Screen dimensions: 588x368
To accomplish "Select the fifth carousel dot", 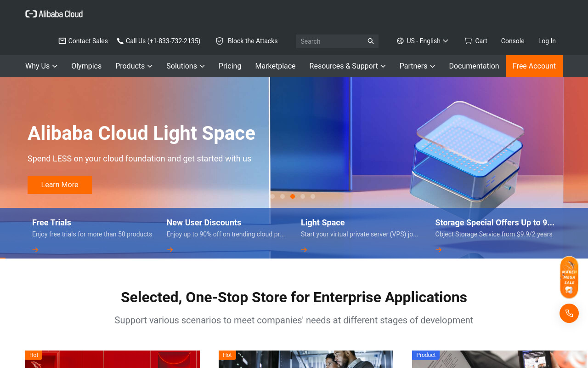I will tap(313, 196).
